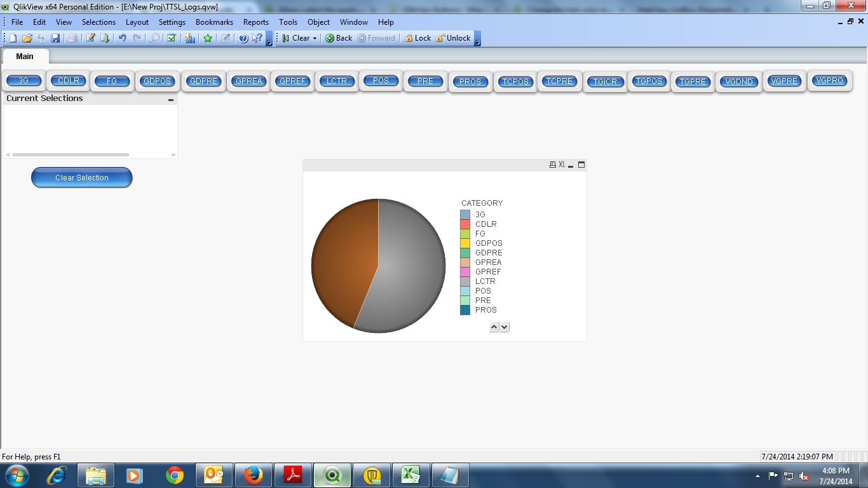
Task: Minimize the pie chart object
Action: coord(571,165)
